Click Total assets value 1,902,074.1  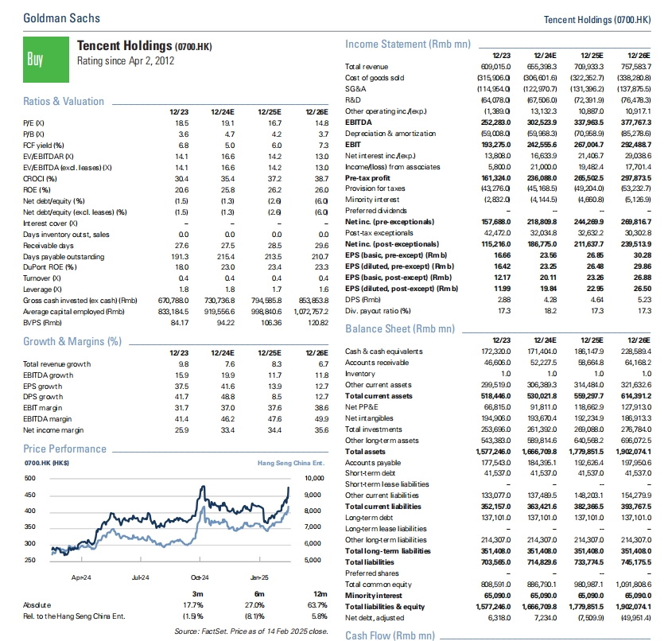click(633, 452)
